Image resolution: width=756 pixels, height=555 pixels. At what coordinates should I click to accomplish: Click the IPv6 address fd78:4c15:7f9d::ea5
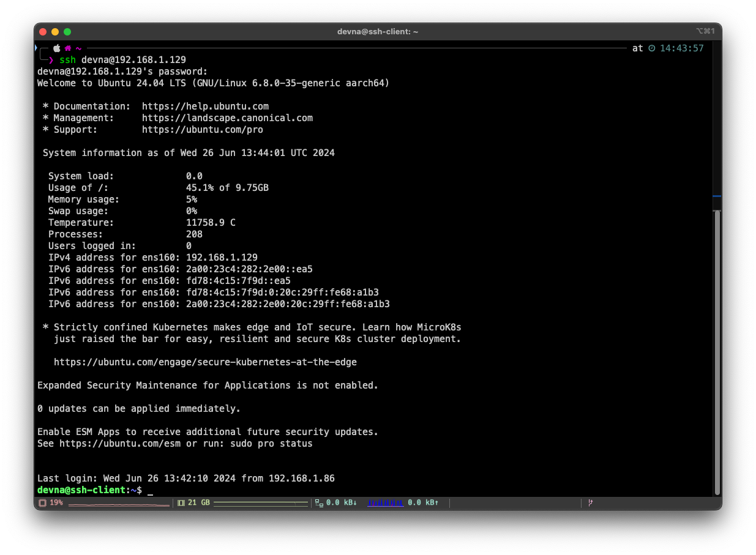point(238,281)
